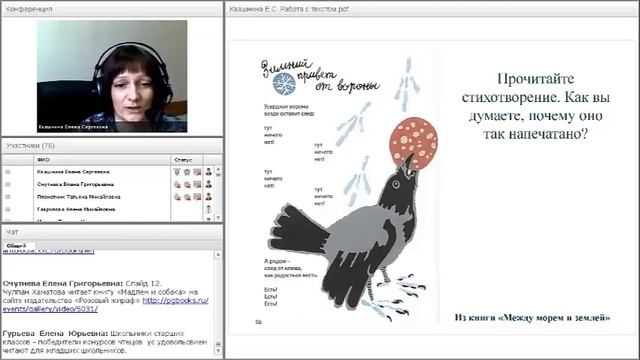Click the presenter webcam video

[x=112, y=76]
